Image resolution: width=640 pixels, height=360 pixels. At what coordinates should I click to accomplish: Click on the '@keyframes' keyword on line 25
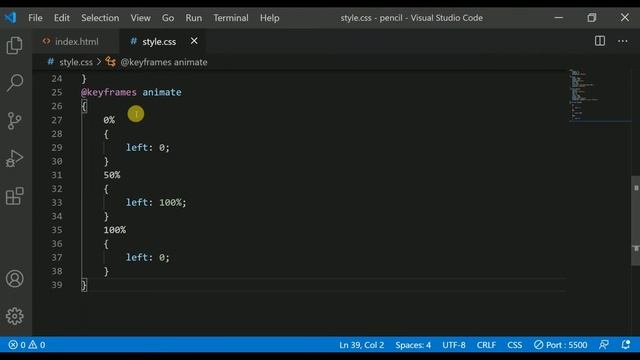[109, 92]
